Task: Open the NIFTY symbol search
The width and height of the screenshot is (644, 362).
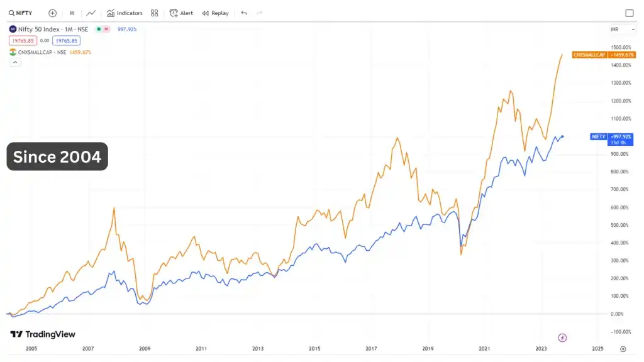Action: tap(21, 13)
